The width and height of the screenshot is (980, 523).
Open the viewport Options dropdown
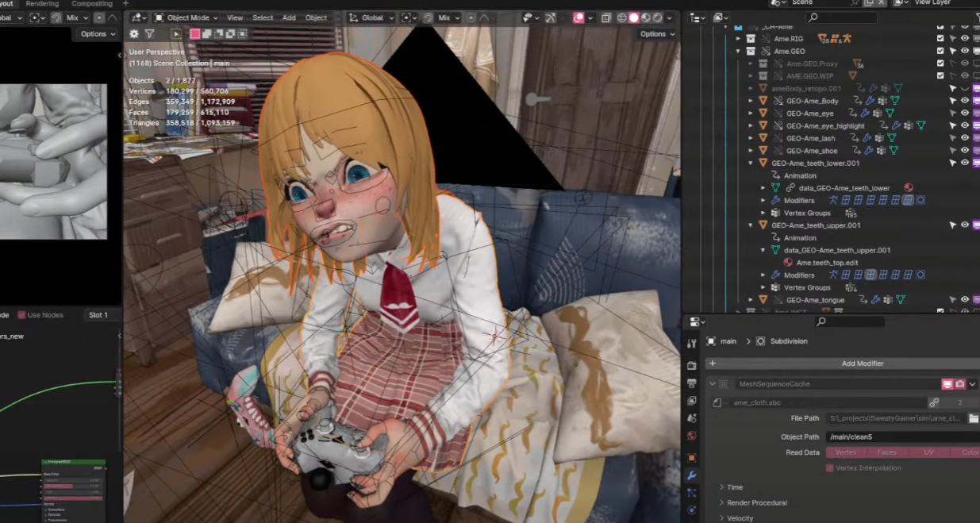657,34
